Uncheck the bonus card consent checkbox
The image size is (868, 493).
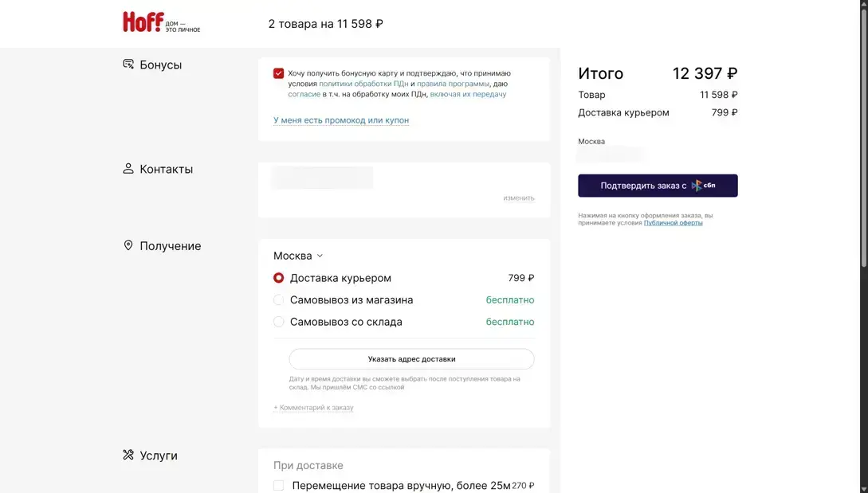point(278,73)
